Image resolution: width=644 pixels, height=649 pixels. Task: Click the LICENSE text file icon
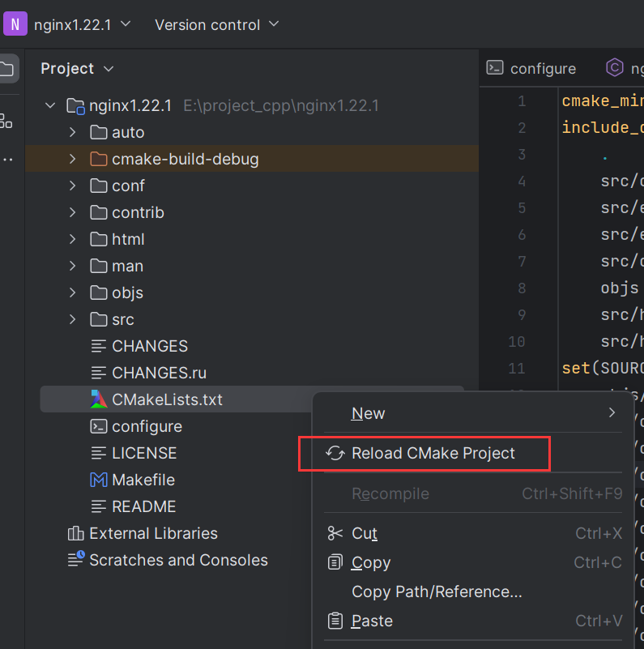click(99, 453)
